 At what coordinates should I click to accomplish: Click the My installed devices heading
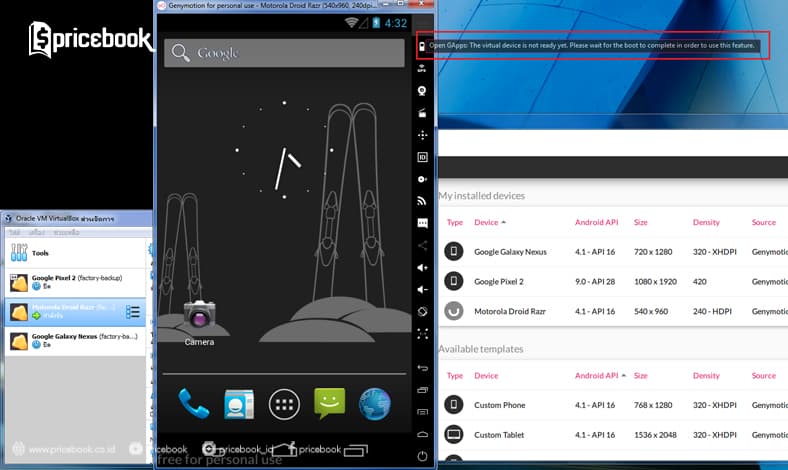[481, 196]
